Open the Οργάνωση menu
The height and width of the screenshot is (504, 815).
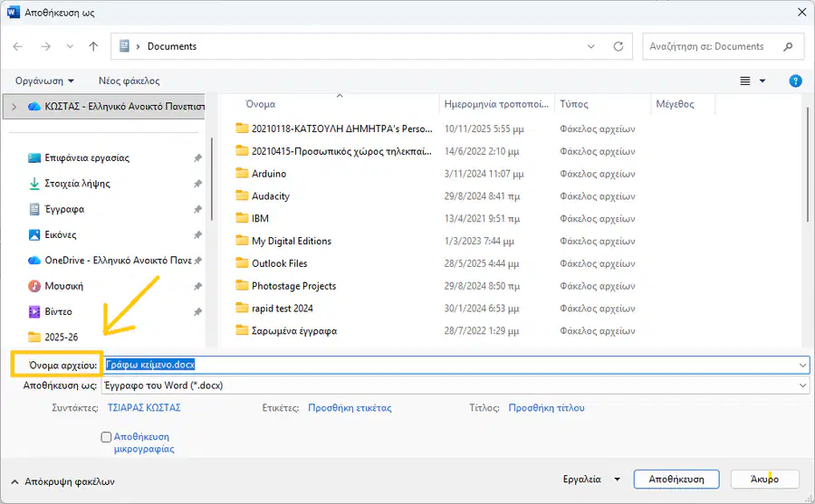click(x=44, y=81)
